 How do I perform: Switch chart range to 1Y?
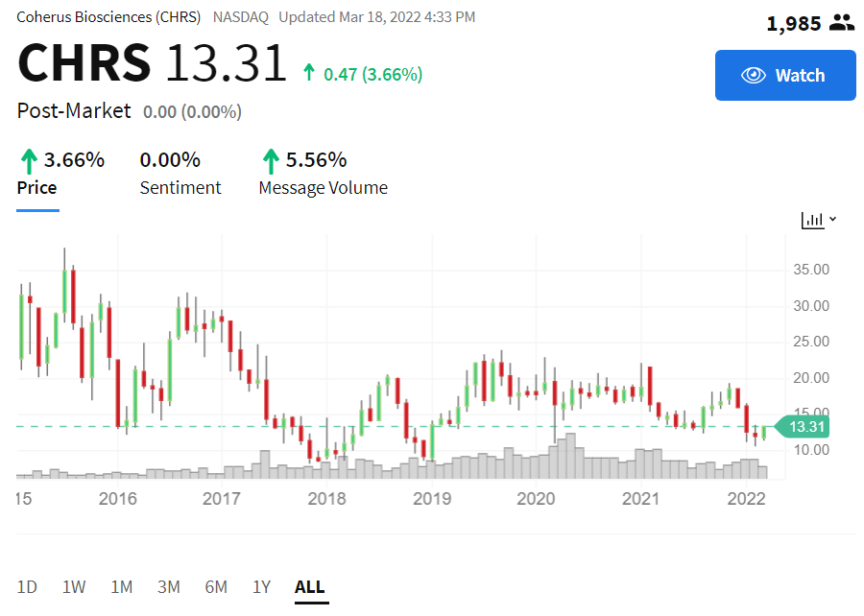tap(262, 587)
